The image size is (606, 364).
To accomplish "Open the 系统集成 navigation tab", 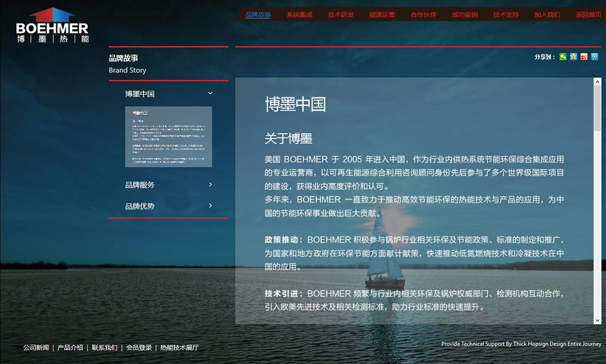I will pos(299,15).
